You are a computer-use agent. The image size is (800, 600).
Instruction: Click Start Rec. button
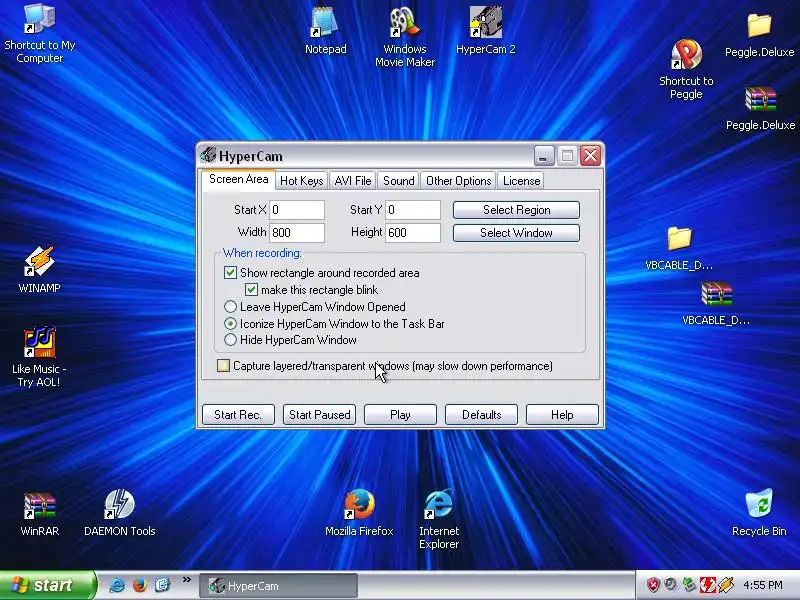click(238, 414)
